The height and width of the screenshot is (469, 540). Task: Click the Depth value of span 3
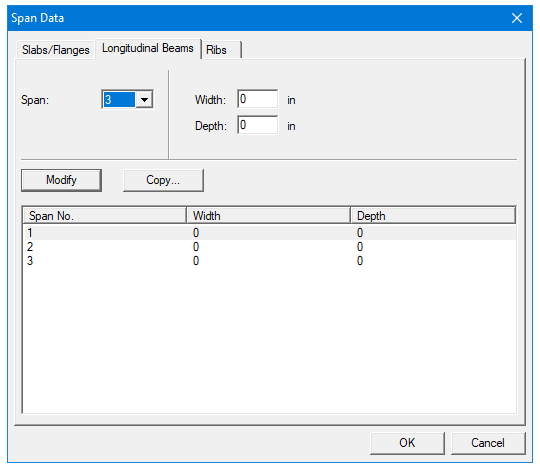[x=360, y=261]
